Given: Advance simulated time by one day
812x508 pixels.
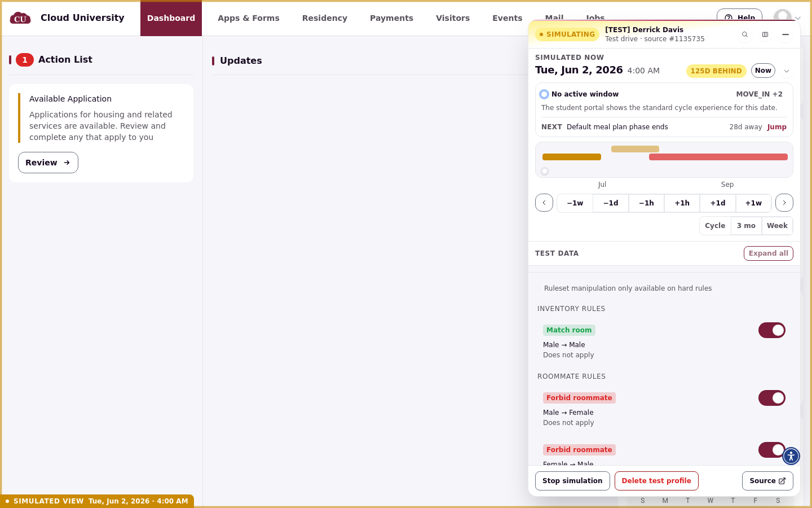Looking at the screenshot, I should point(718,203).
